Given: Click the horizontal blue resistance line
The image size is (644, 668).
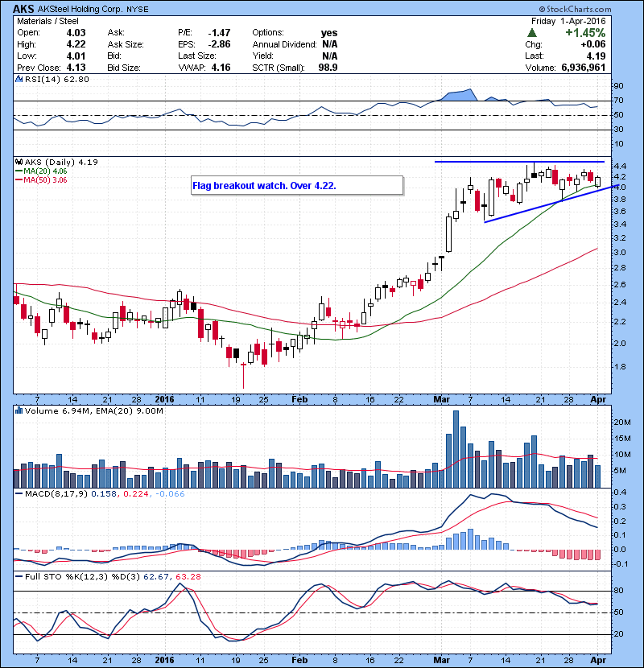Looking at the screenshot, I should pyautogui.click(x=519, y=162).
